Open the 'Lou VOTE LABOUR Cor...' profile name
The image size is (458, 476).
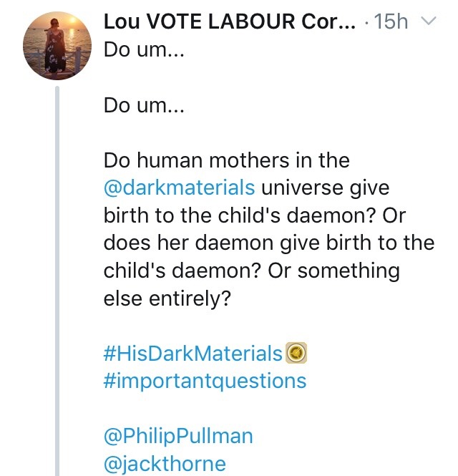click(x=230, y=21)
